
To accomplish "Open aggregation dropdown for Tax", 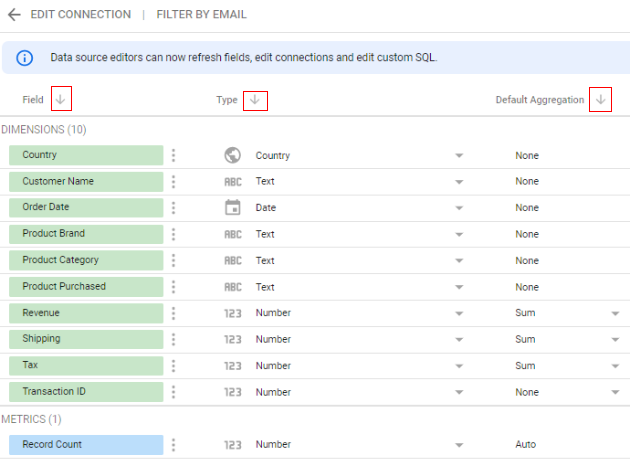I will (x=615, y=366).
